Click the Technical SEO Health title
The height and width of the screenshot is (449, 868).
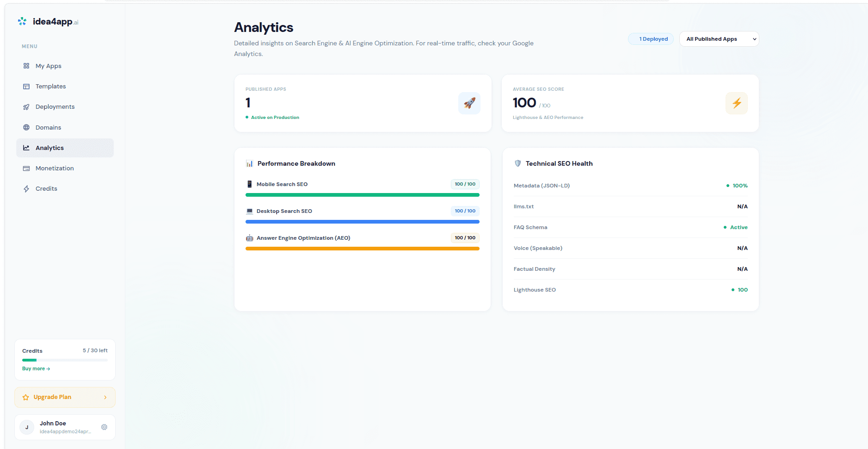tap(559, 163)
